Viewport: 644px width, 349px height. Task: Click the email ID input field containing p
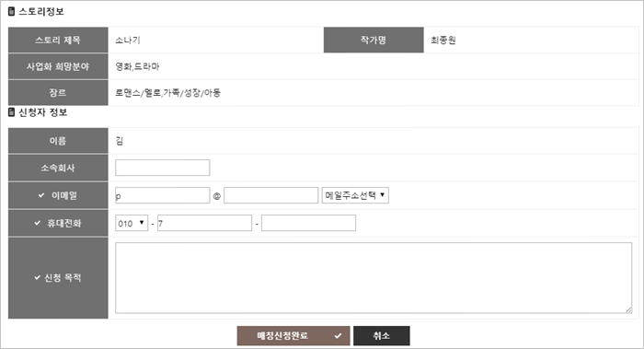(x=163, y=195)
